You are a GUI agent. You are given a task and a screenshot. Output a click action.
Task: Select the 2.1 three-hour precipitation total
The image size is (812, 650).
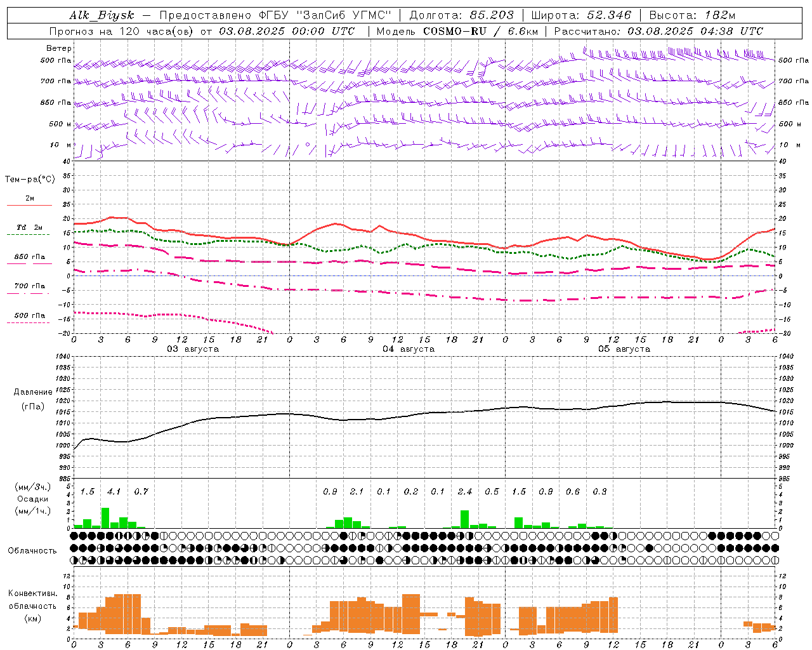tap(357, 492)
